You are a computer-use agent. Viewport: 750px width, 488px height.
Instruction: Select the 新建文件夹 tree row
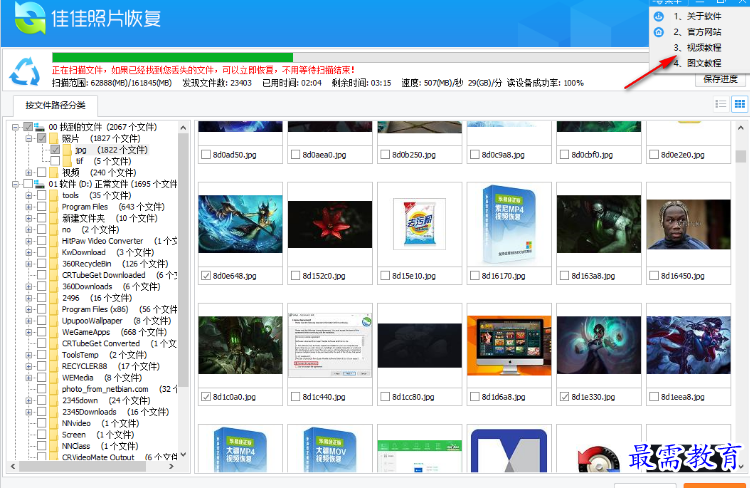(x=110, y=218)
